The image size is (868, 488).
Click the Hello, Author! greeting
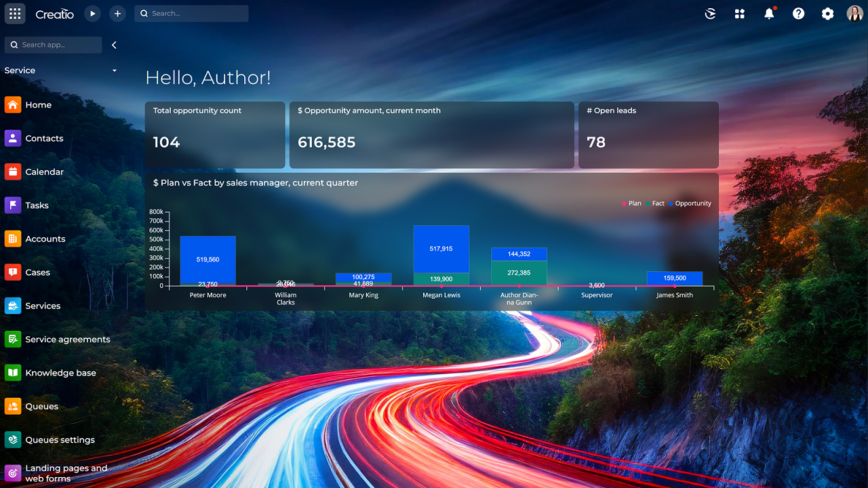[208, 78]
